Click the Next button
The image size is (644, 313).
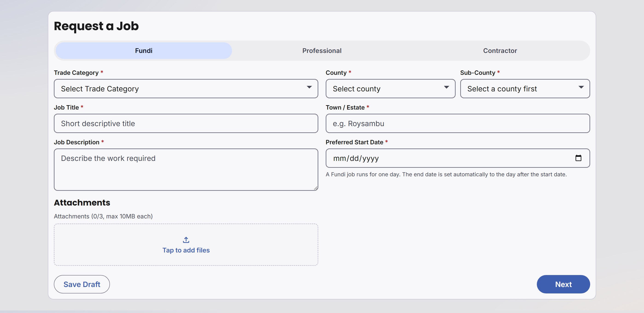click(563, 284)
